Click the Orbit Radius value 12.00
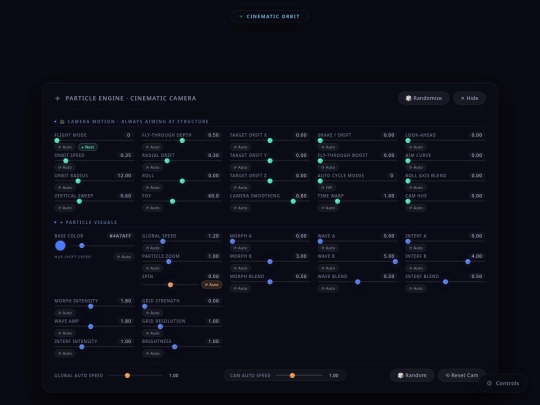Screen dimensions: 540x405 [124, 176]
